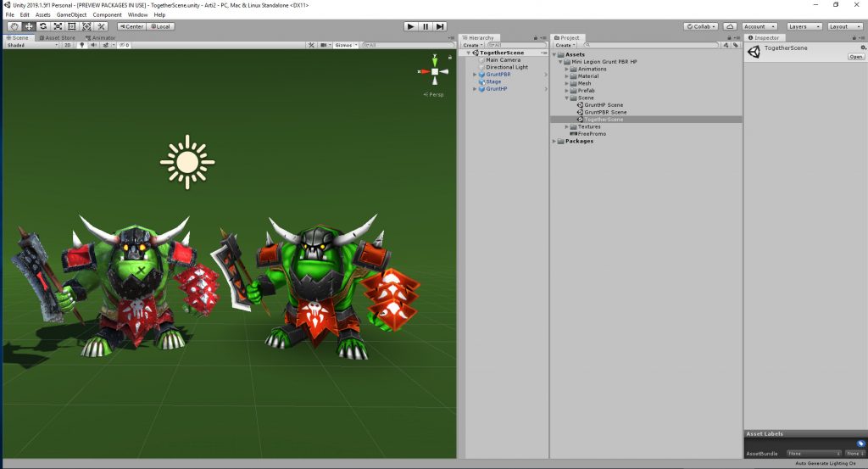Toggle pivot mode Center button
Viewport: 868px width, 469px height.
pos(131,26)
